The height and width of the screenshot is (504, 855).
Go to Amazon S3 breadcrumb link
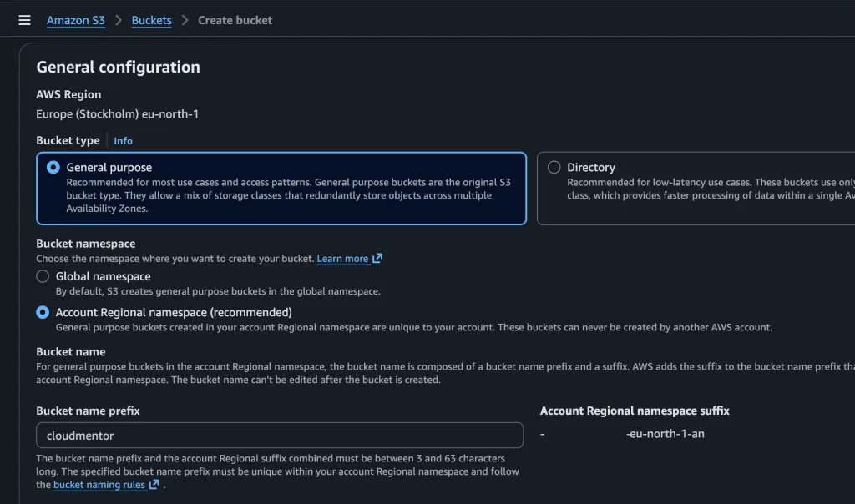(76, 20)
